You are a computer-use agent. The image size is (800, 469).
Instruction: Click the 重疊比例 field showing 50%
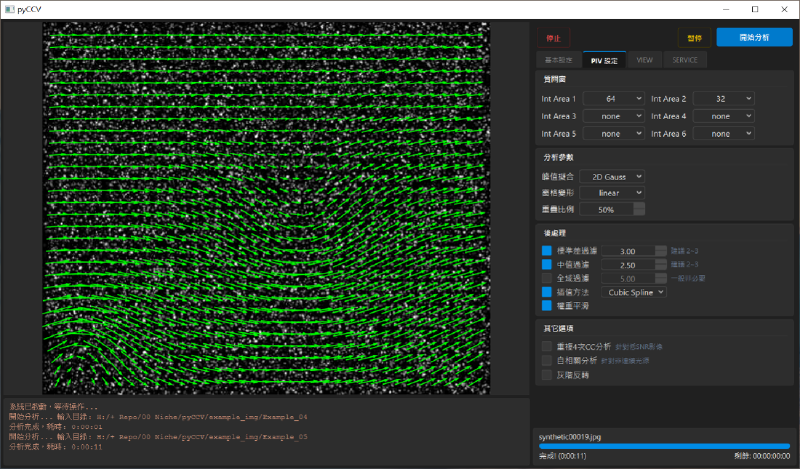[x=612, y=209]
